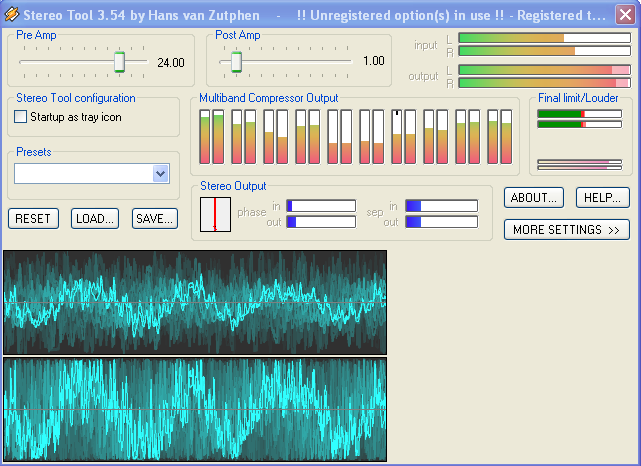Image resolution: width=641 pixels, height=466 pixels.
Task: Click the LOAD... button
Action: 95,219
